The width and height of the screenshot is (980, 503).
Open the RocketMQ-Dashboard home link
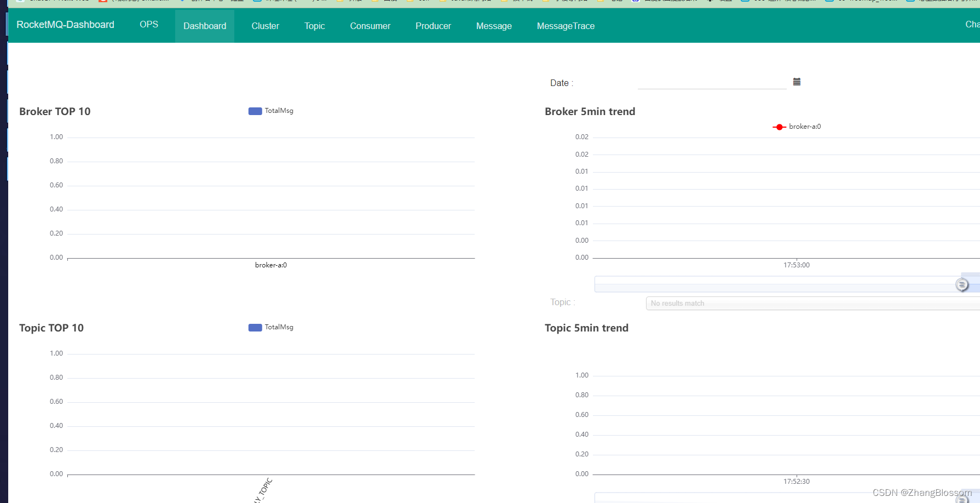tap(65, 25)
